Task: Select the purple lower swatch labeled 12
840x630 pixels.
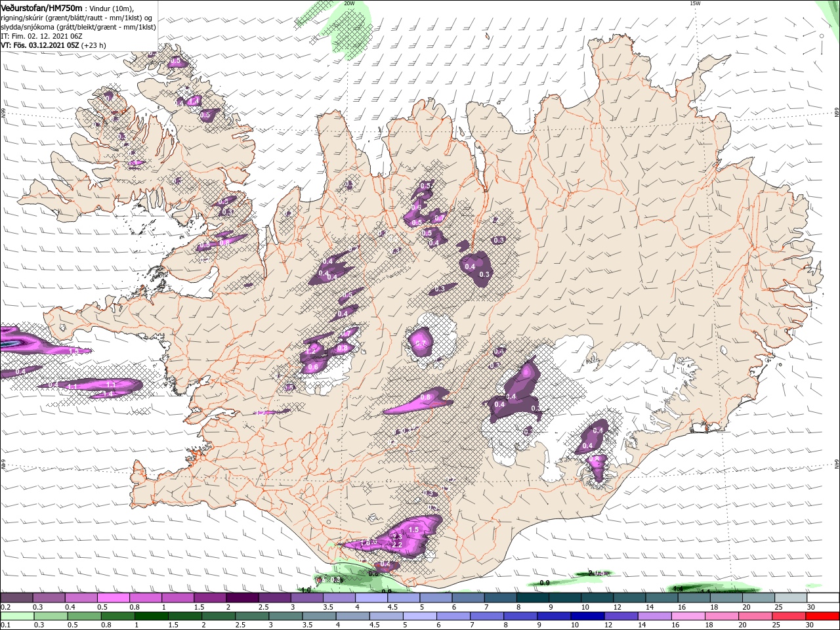Action: (x=621, y=616)
